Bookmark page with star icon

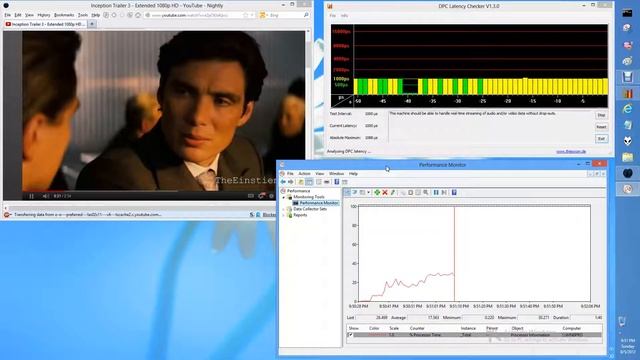pos(245,15)
